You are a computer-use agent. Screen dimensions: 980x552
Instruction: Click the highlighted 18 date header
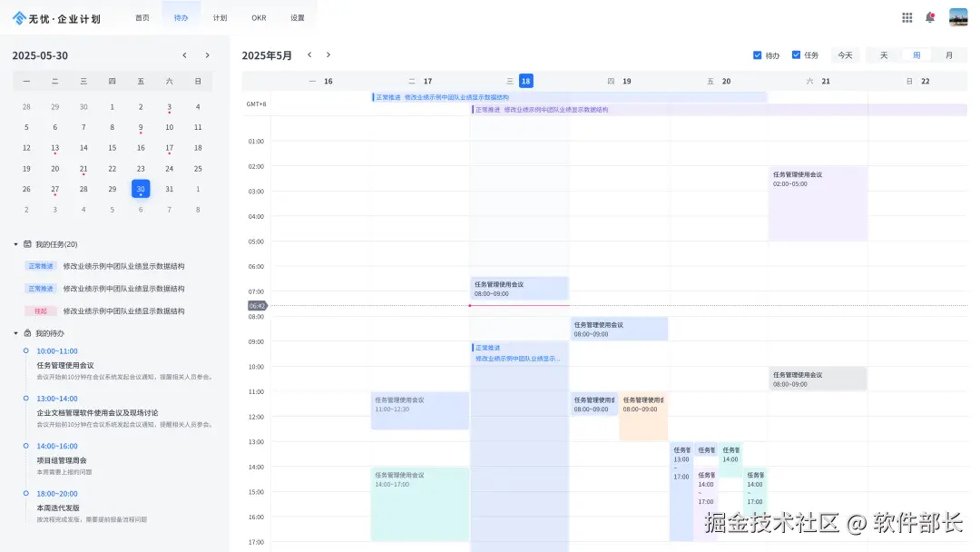click(525, 82)
